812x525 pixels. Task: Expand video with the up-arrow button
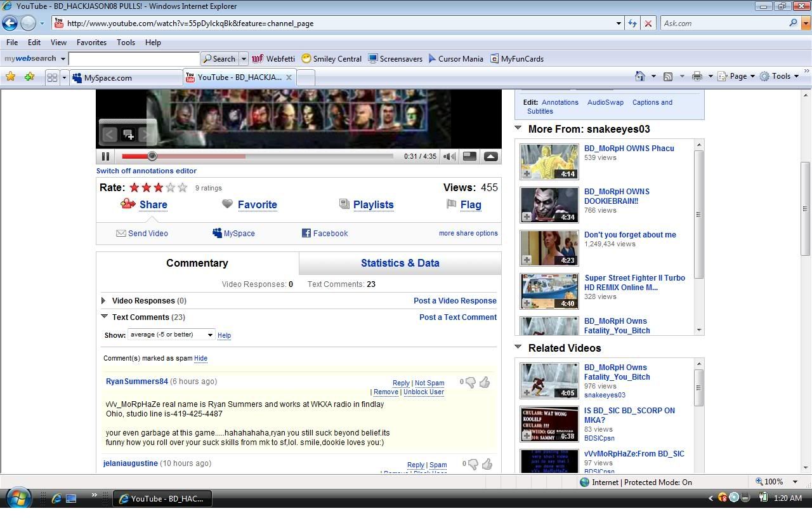coord(490,156)
